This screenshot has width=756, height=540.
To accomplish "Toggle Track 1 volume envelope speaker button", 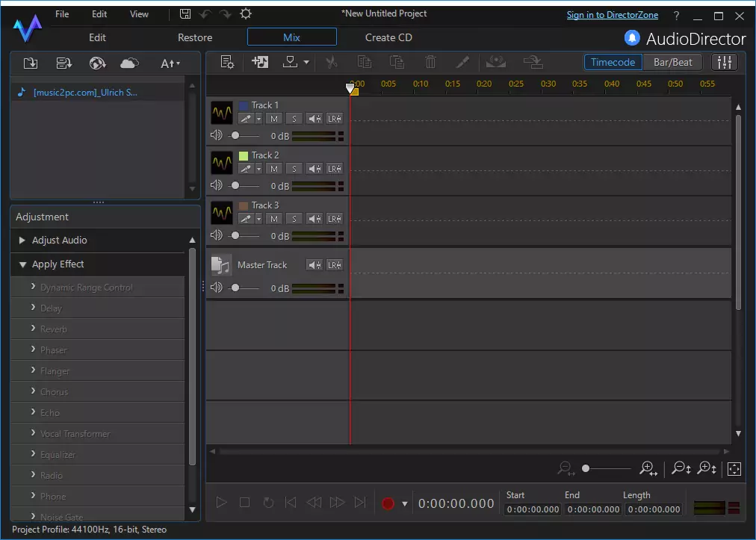I will [315, 119].
